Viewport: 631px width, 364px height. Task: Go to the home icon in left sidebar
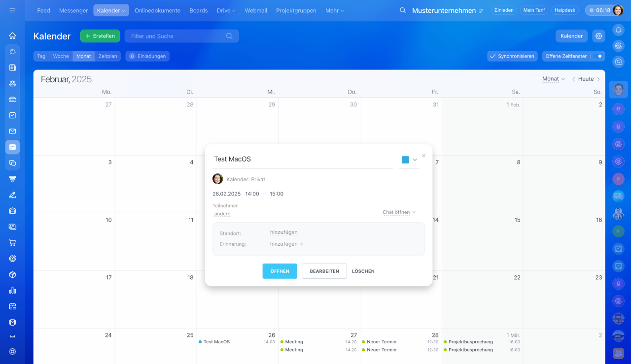tap(12, 35)
